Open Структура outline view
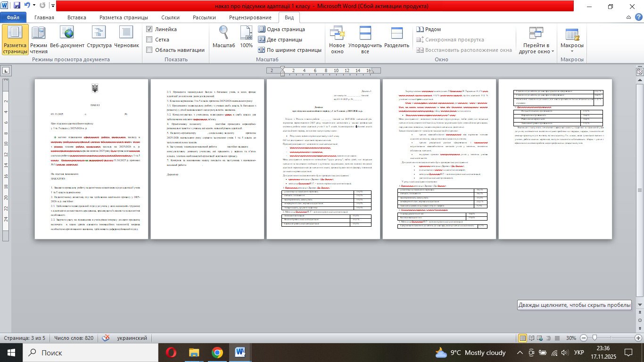Viewport: 644px width, 362px height. click(99, 39)
